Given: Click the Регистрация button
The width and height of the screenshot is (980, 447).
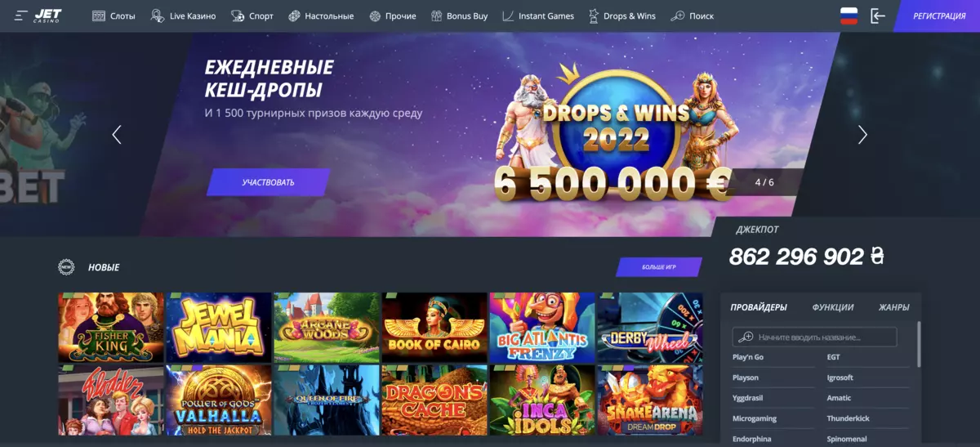Looking at the screenshot, I should pos(938,16).
